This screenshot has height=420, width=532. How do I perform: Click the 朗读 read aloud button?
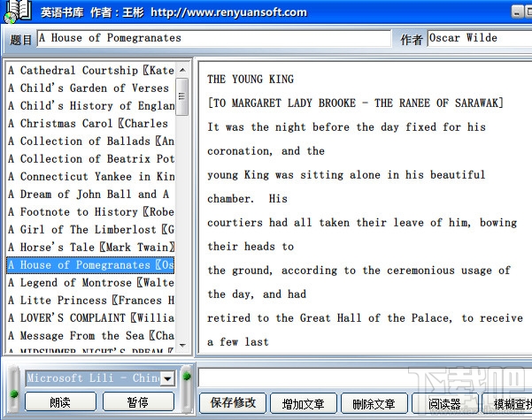(60, 402)
